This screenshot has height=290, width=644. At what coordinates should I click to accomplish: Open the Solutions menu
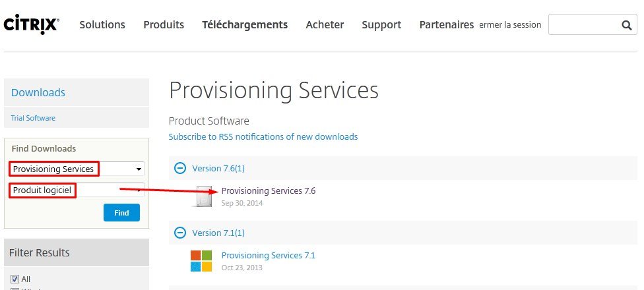click(102, 25)
